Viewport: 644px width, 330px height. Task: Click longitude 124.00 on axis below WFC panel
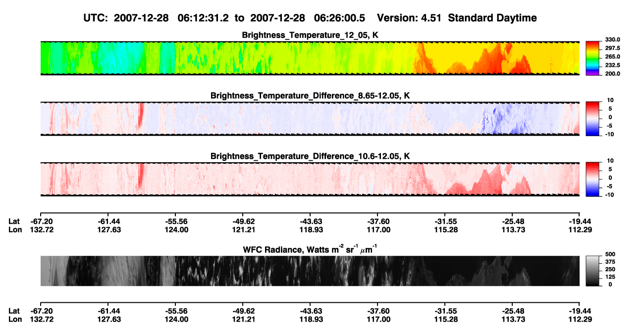pyautogui.click(x=176, y=319)
